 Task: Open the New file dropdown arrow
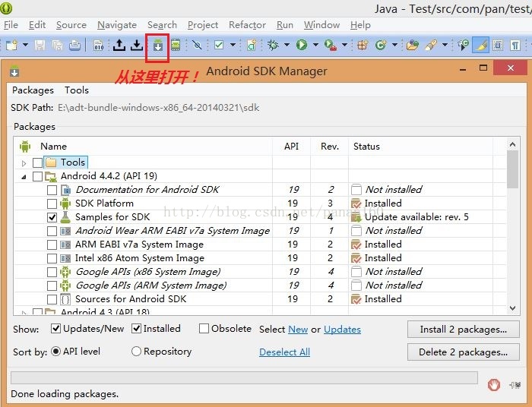(25, 45)
